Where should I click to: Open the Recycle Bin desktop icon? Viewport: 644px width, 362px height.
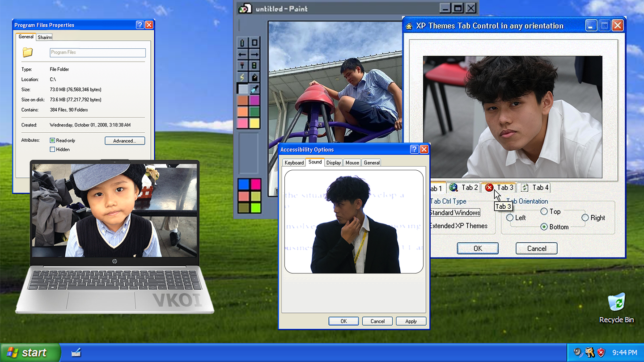click(616, 307)
